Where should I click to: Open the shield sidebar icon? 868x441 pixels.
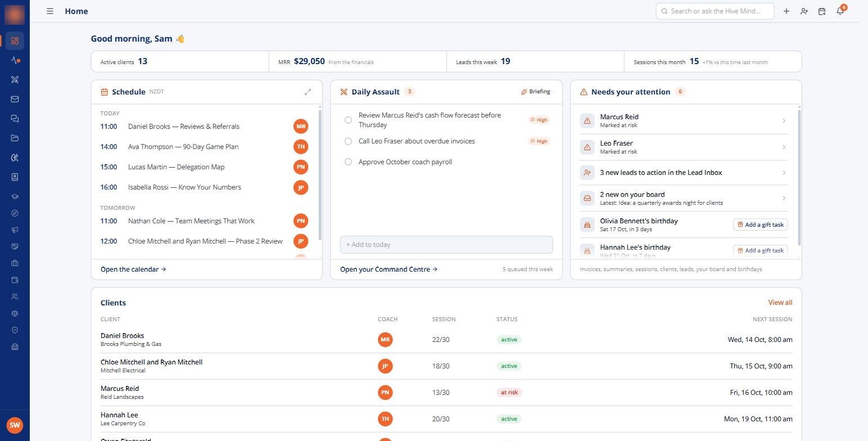(x=15, y=330)
